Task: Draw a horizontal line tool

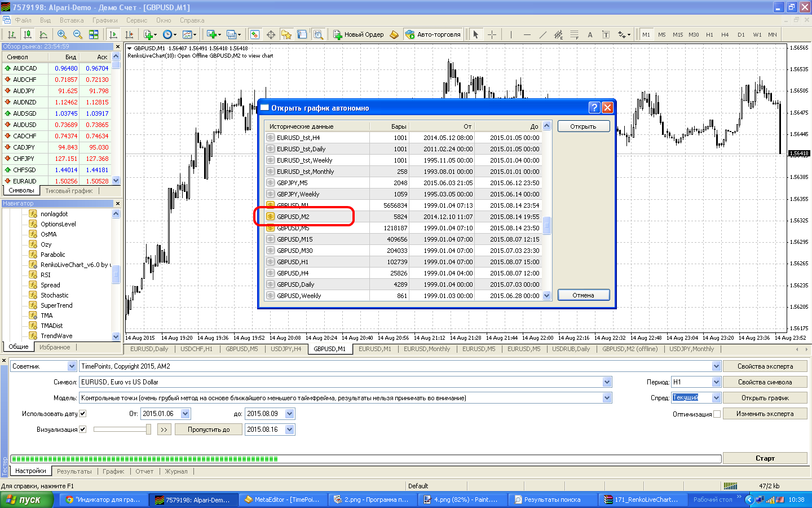Action: pos(527,34)
